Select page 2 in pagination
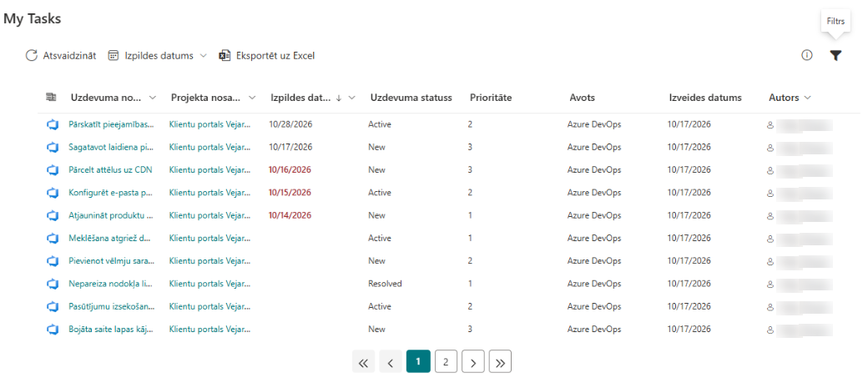The width and height of the screenshot is (868, 388). pos(446,361)
